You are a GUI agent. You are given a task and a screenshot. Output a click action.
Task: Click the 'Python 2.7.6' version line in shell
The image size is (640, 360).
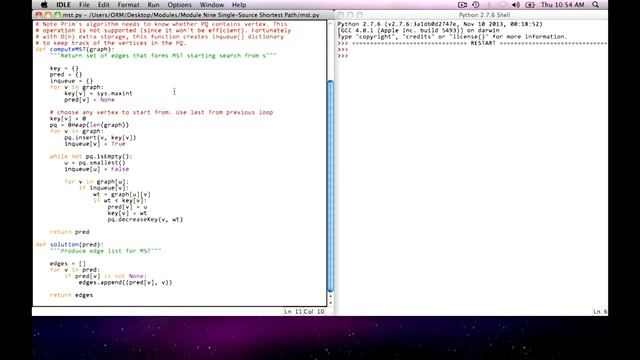440,24
